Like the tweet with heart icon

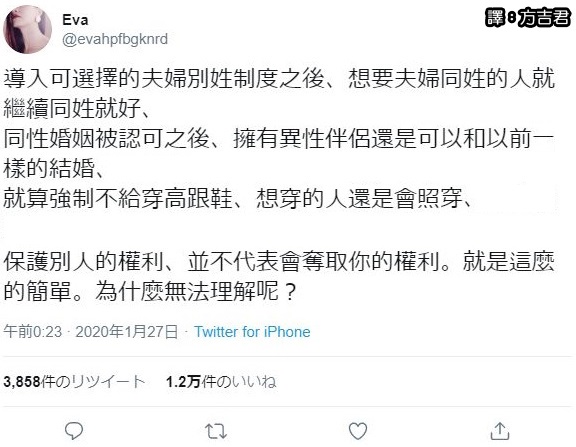tap(358, 431)
